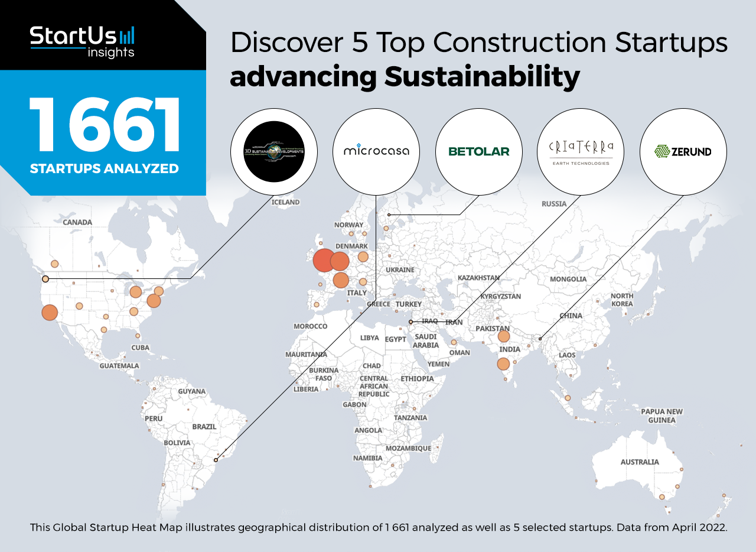This screenshot has height=552, width=756.
Task: Click the MOROCCO country label
Action: [310, 326]
